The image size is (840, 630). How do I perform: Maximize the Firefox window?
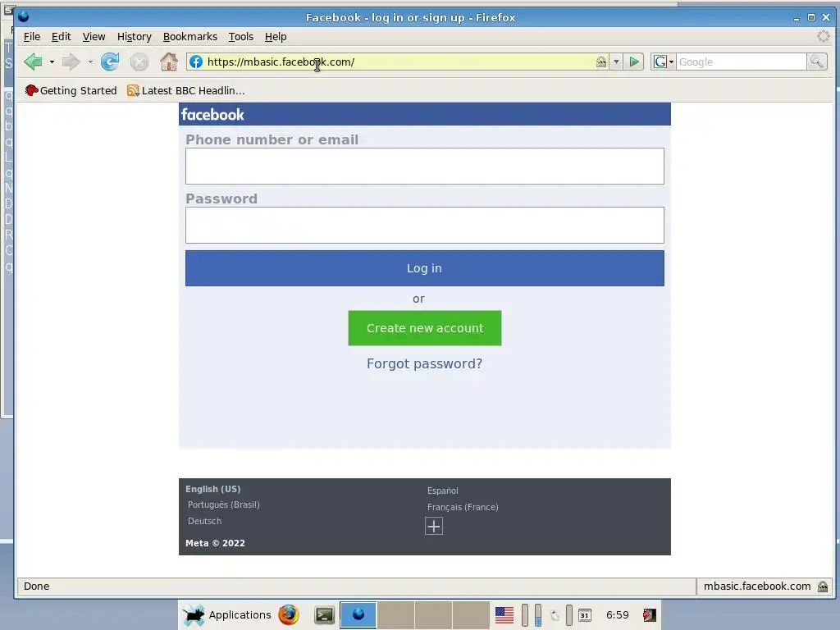pyautogui.click(x=811, y=18)
